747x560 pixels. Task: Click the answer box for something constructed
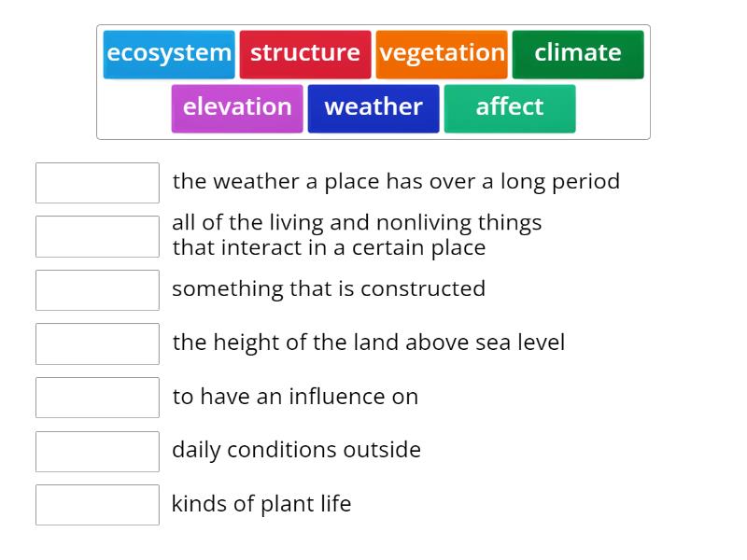[x=97, y=290]
